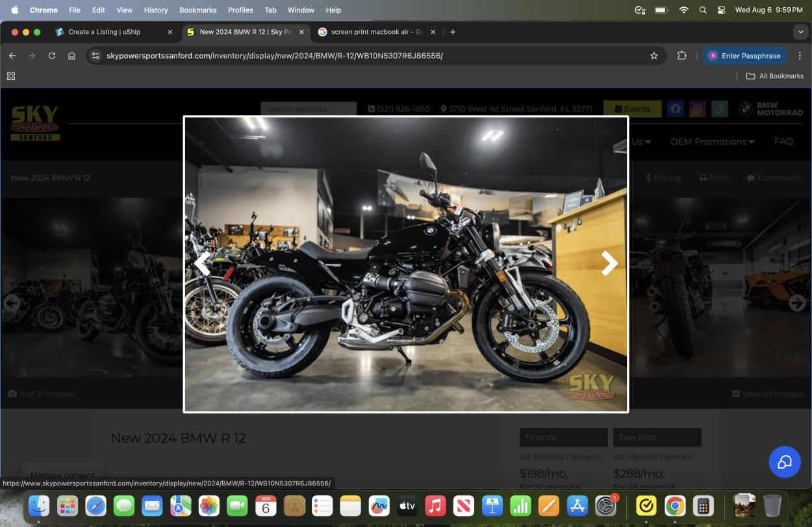Image resolution: width=812 pixels, height=527 pixels.
Task: Expand the Chrome tab search dropdown
Action: (800, 32)
